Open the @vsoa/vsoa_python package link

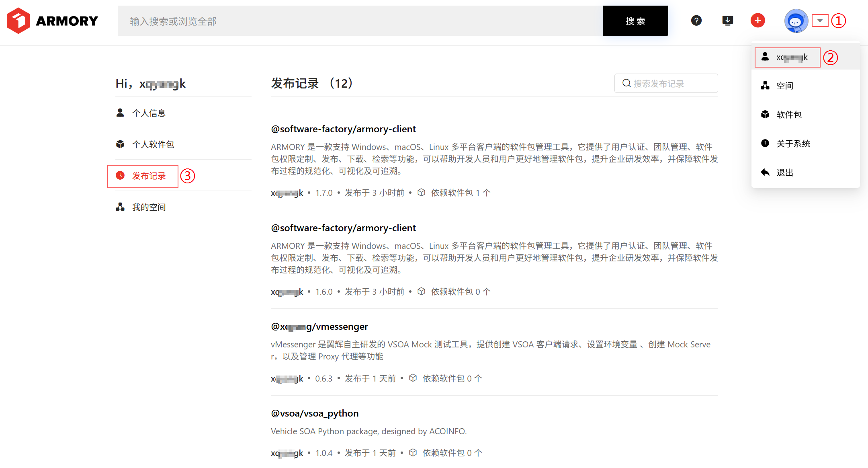pos(315,413)
